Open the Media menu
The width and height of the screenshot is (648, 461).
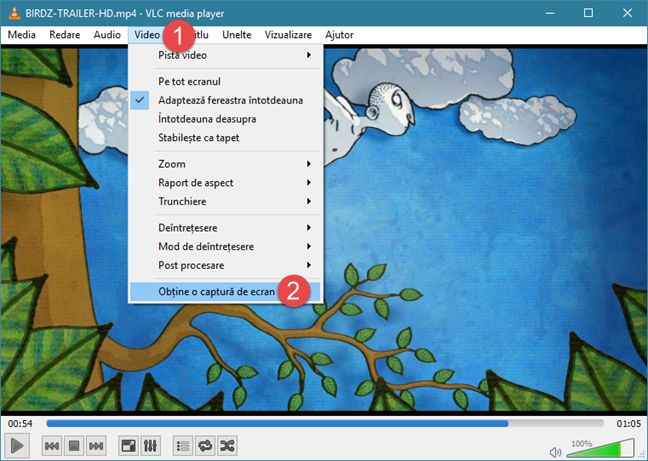point(21,35)
